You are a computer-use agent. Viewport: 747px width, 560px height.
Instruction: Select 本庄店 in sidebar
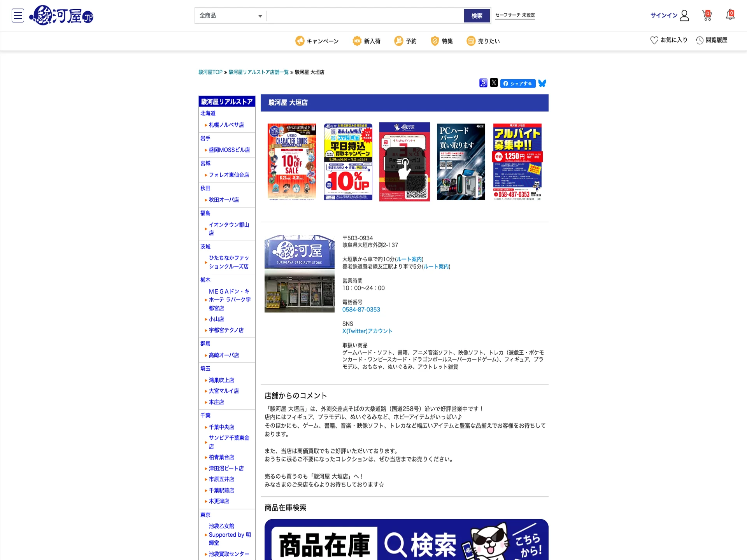pos(216,402)
